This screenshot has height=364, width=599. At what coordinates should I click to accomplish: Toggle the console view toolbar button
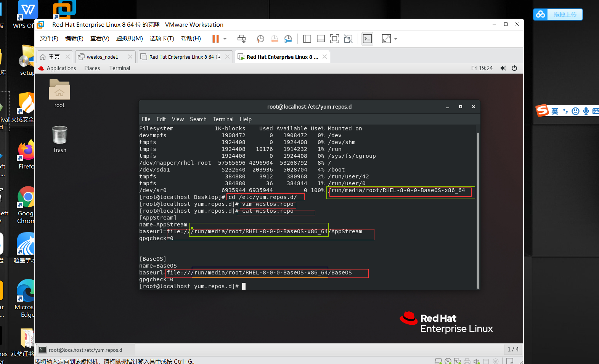[x=367, y=38]
